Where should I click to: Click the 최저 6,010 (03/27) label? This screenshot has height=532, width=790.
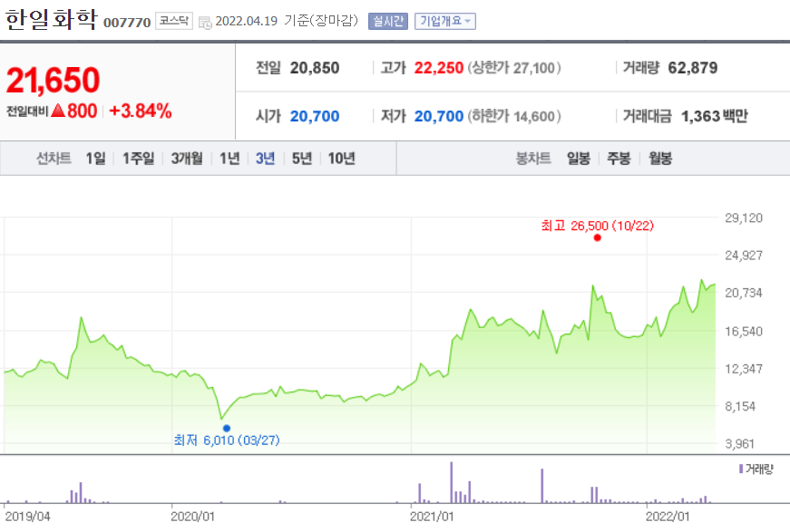click(227, 440)
